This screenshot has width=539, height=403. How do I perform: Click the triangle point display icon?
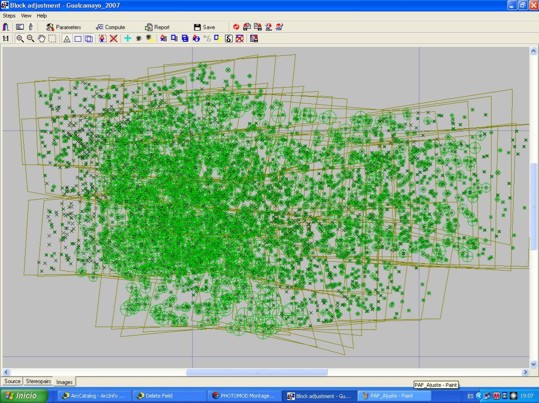67,39
